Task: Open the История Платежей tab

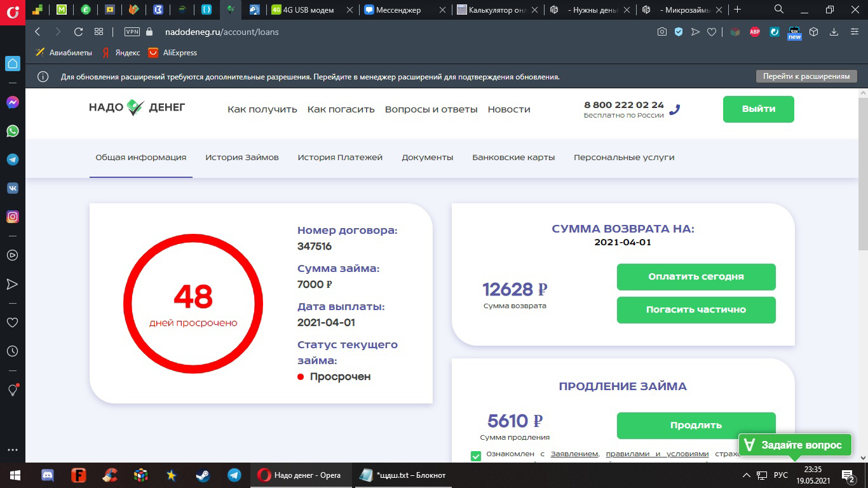Action: tap(340, 158)
